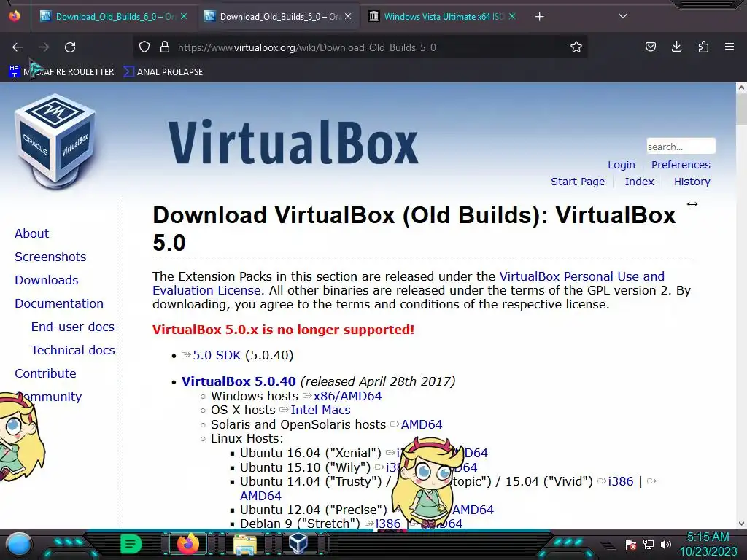Open the Login link

point(622,165)
